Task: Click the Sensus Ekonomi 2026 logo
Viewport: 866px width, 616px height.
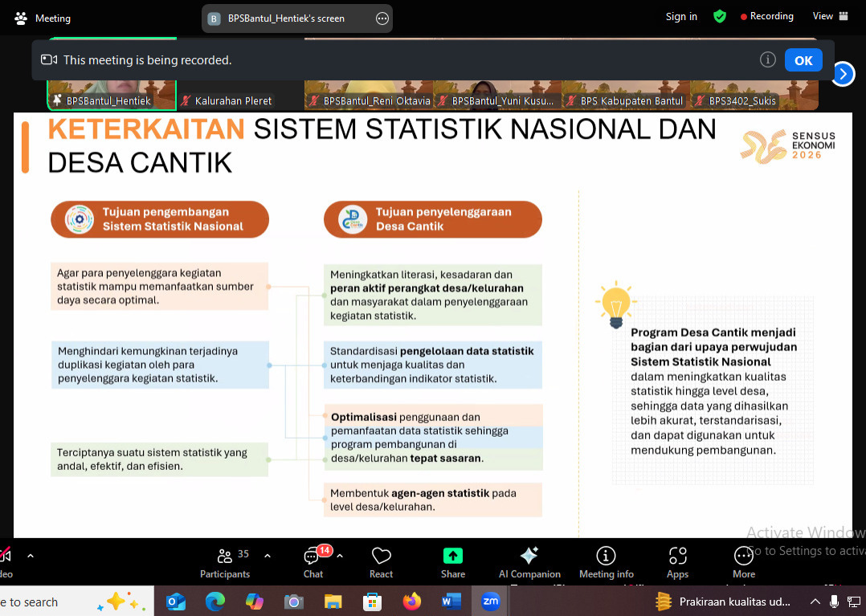Action: [788, 145]
